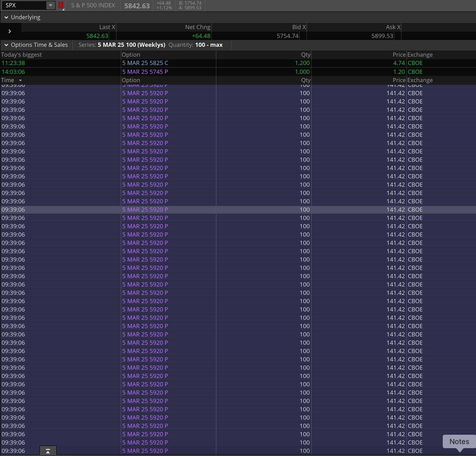Screen dimensions: 476x456
Task: Click the Ask X column header
Action: [393, 27]
